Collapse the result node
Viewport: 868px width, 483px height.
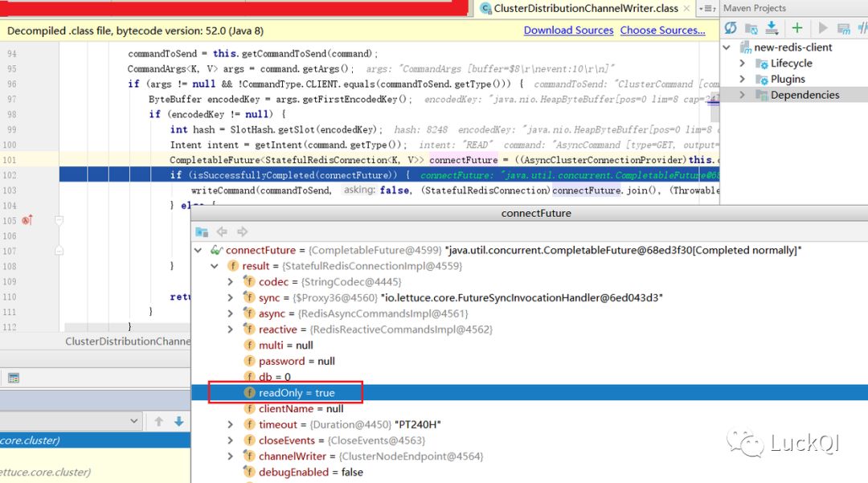(215, 266)
